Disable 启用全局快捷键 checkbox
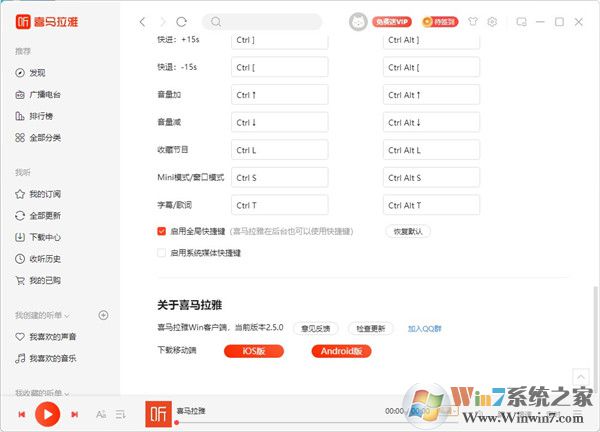This screenshot has height=432, width=600. click(x=161, y=231)
